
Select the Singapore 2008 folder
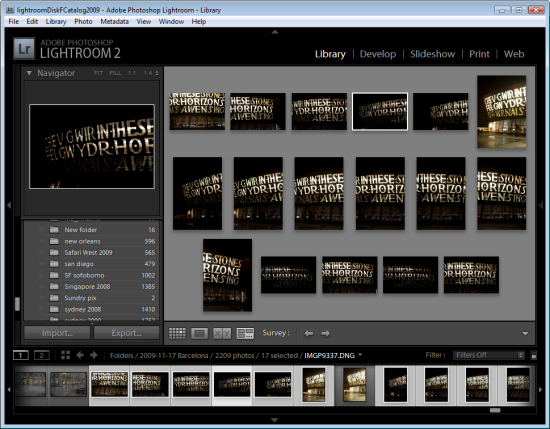[91, 287]
